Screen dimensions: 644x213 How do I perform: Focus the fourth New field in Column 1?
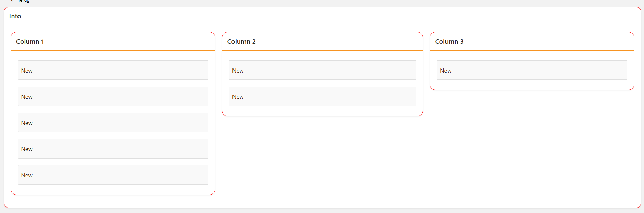(113, 149)
